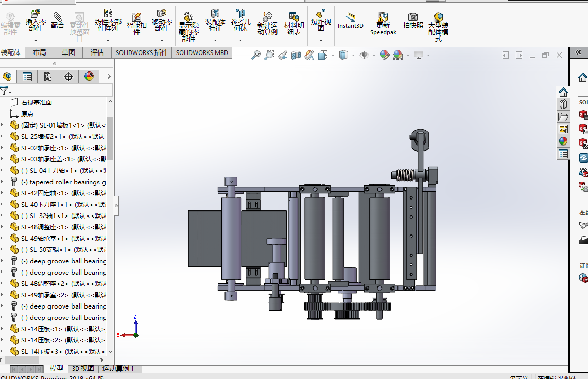
Task: Open the DisplayManager color ball tab
Action: (x=89, y=77)
